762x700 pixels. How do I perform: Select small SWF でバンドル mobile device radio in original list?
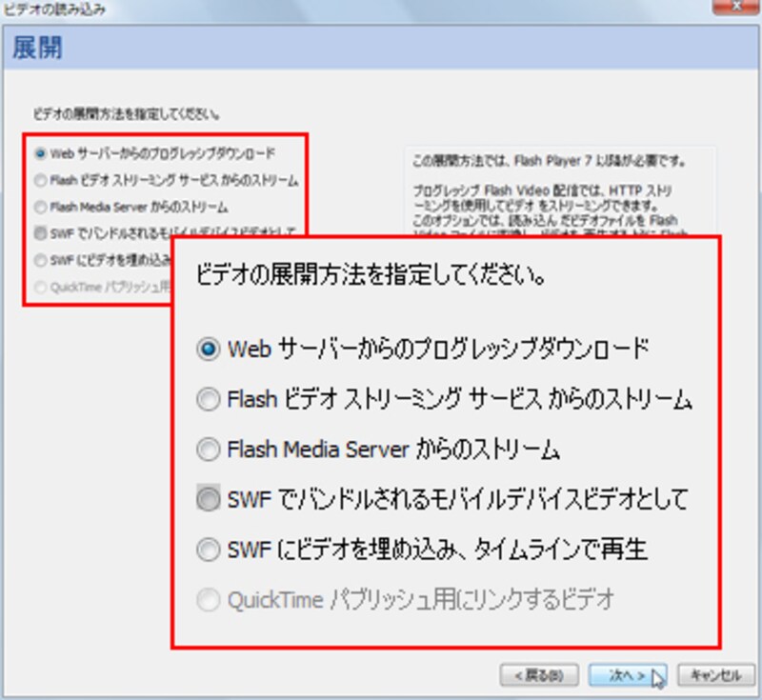point(41,233)
